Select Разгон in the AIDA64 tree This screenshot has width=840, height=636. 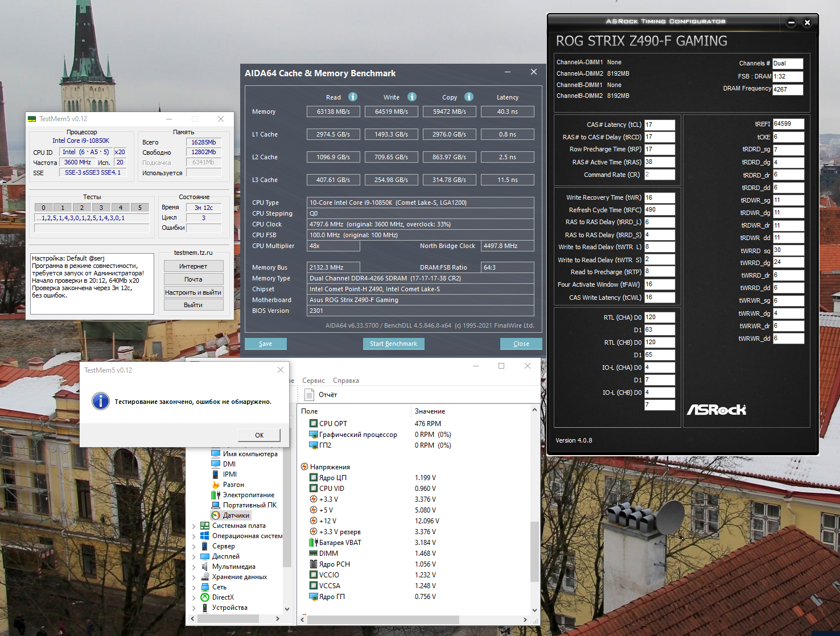[x=233, y=485]
